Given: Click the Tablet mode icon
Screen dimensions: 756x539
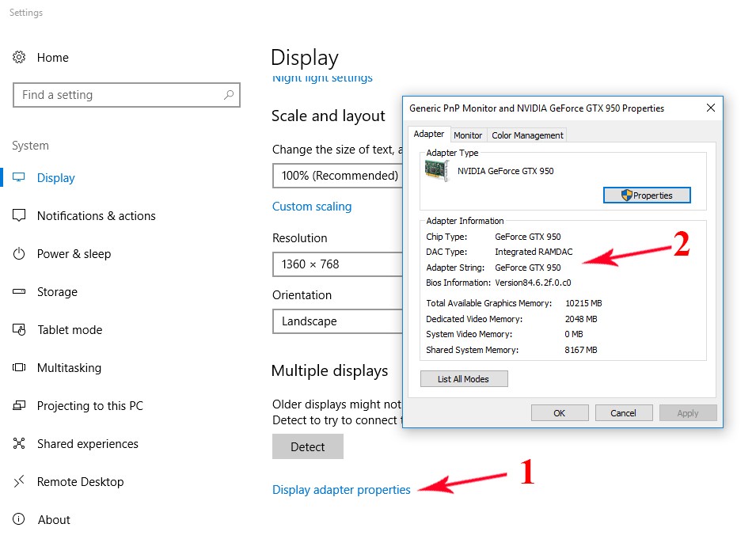Looking at the screenshot, I should (19, 330).
